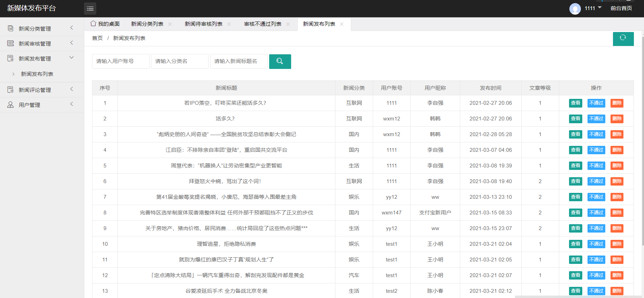Click the 汽车 category cell

tap(354, 275)
